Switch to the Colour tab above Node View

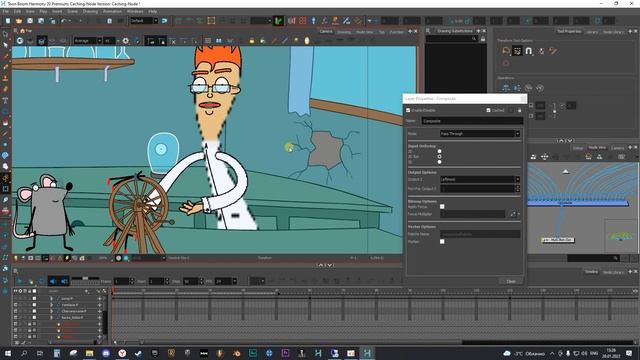coord(578,148)
